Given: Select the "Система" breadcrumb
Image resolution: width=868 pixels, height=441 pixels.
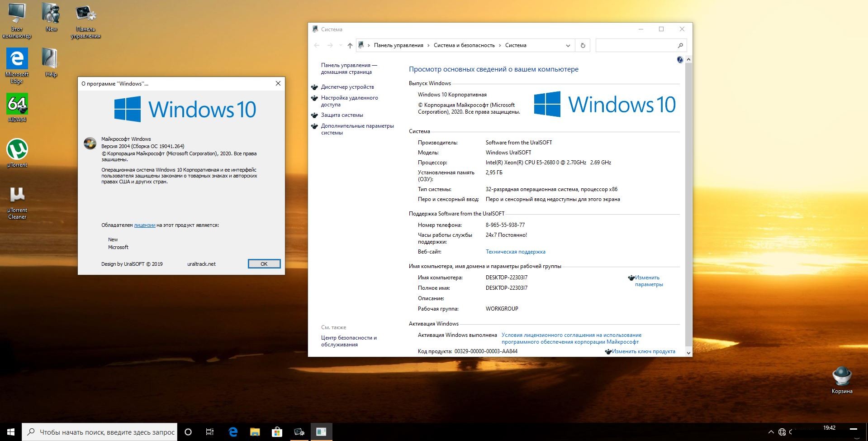Looking at the screenshot, I should 516,45.
